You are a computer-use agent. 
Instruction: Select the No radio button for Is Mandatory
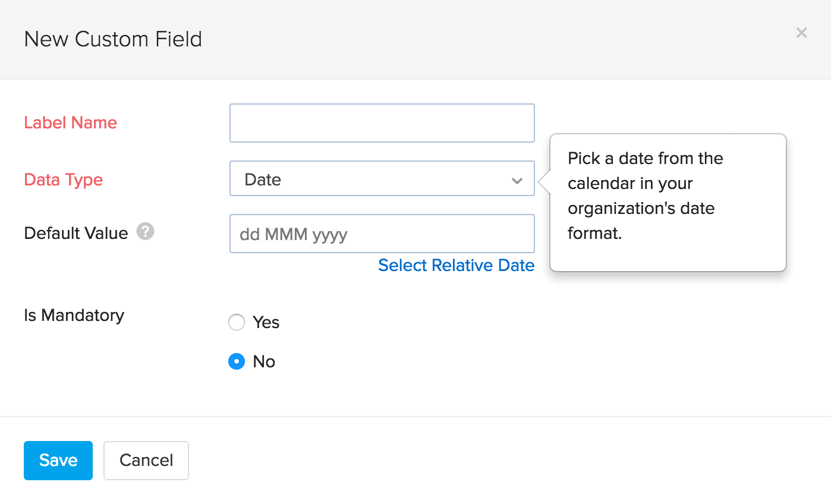237,361
